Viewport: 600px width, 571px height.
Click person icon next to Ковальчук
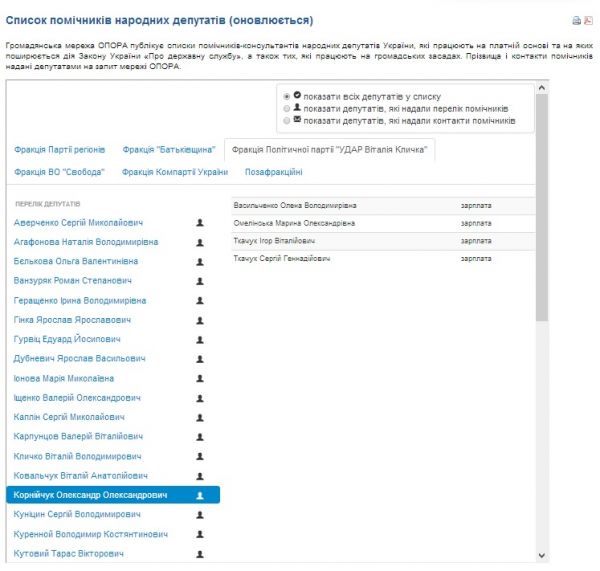click(x=200, y=476)
